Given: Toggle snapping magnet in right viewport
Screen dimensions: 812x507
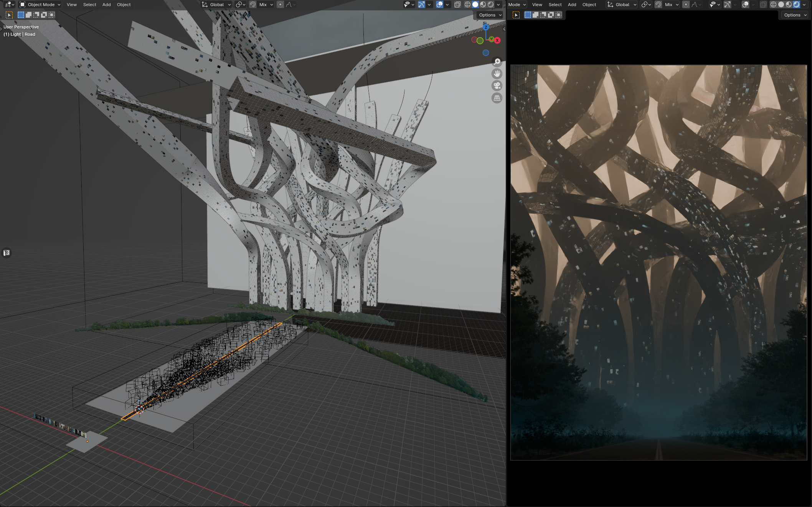Looking at the screenshot, I should click(x=658, y=5).
